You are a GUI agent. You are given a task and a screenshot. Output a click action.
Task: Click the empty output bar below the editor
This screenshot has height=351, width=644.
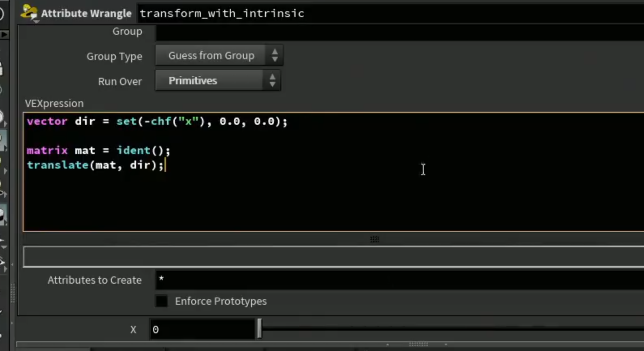(x=333, y=257)
